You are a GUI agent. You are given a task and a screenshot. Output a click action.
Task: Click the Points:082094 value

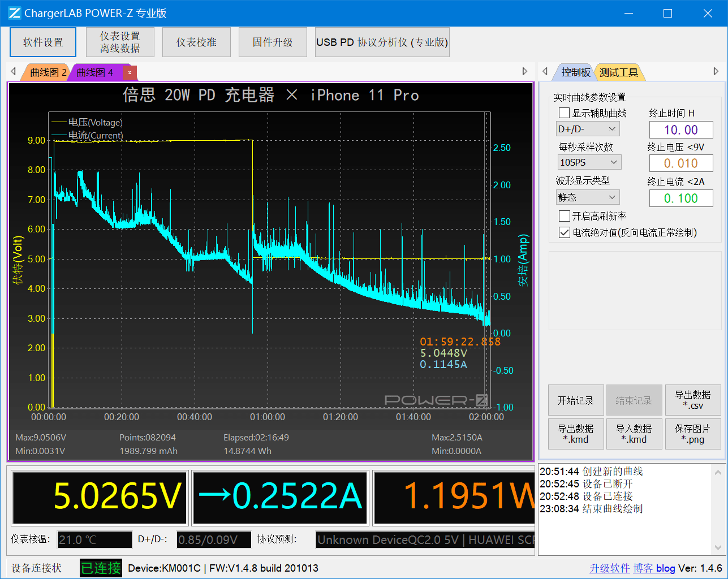pyautogui.click(x=148, y=438)
